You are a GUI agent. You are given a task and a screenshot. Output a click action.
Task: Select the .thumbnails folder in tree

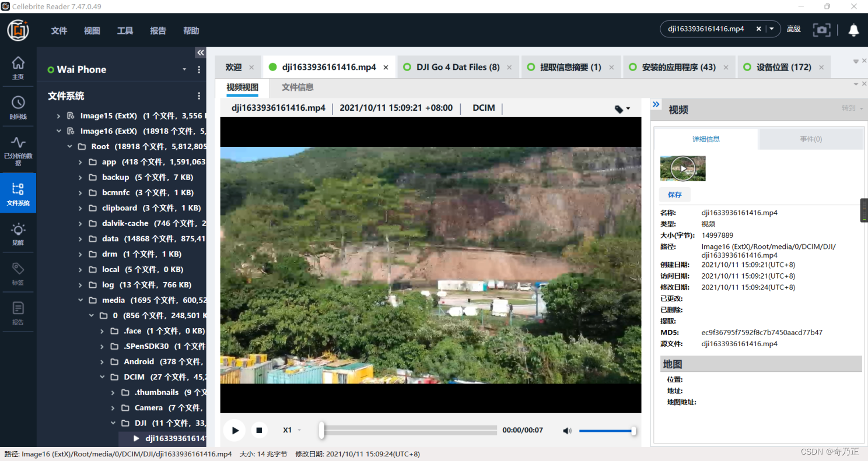[x=156, y=392]
